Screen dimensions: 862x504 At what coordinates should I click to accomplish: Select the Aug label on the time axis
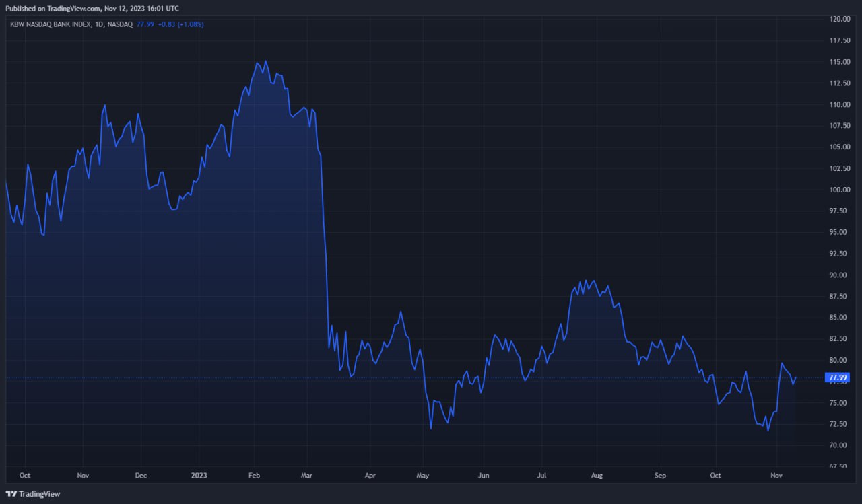pos(597,475)
